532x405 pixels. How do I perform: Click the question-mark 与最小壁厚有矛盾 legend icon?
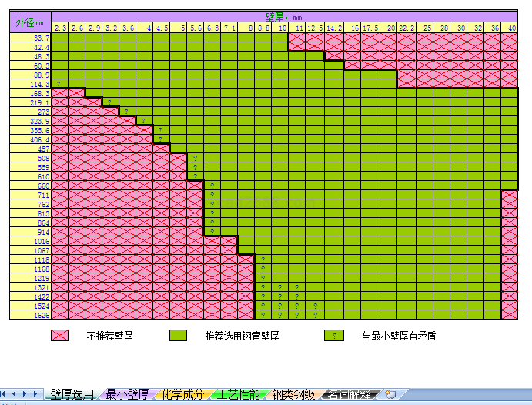point(333,336)
